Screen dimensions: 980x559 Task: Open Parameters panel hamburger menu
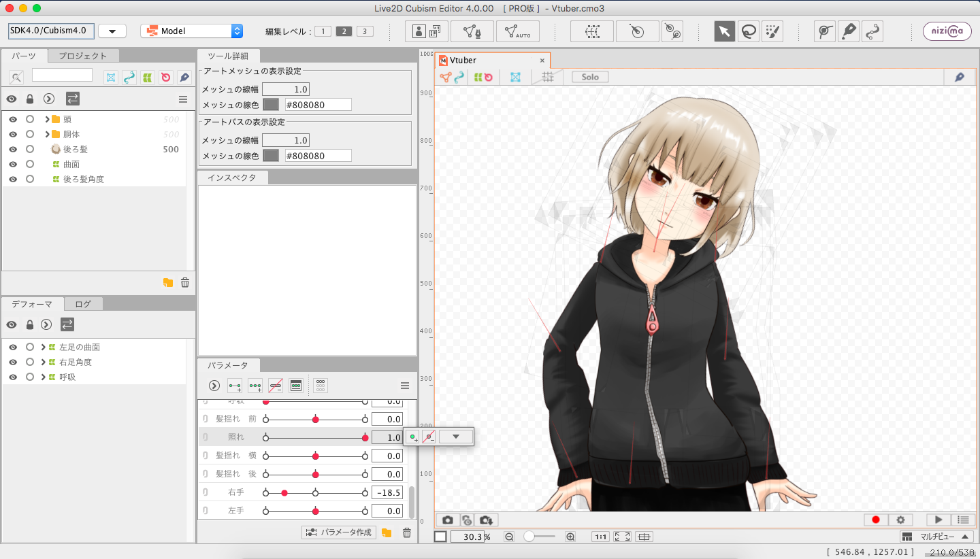(405, 386)
